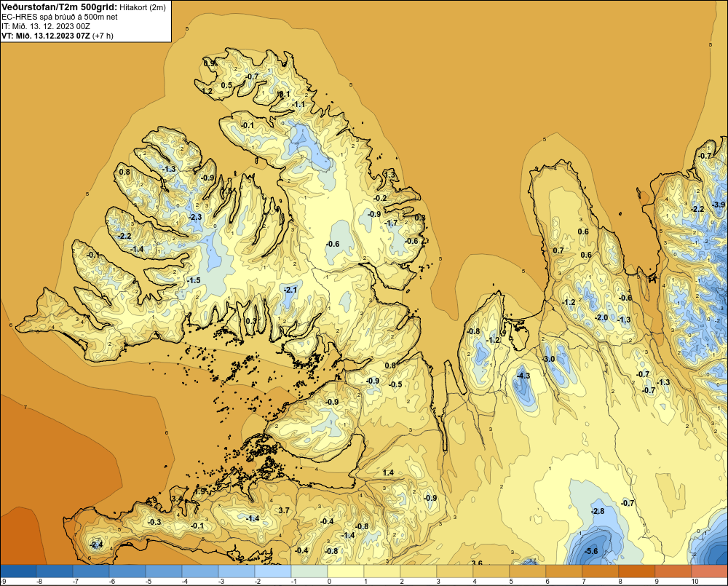Click the -1.7 temperature value

click(x=392, y=223)
